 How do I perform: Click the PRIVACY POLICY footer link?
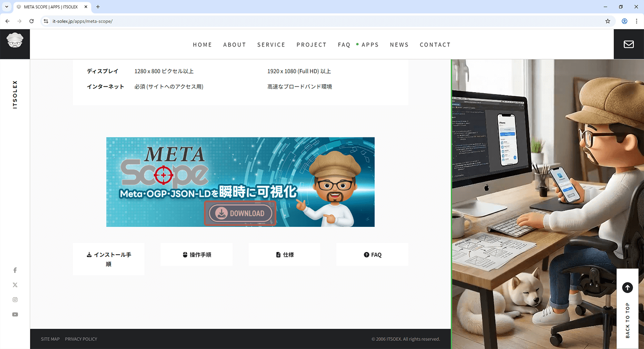pos(81,339)
